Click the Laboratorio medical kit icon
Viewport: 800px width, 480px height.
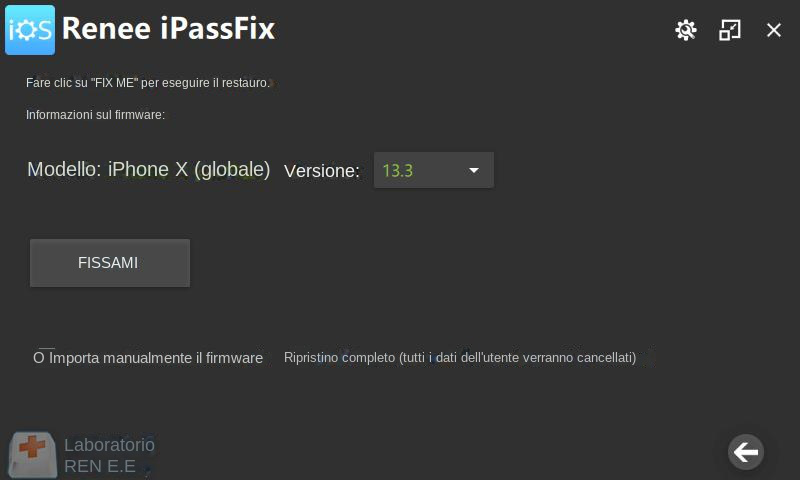coord(33,455)
